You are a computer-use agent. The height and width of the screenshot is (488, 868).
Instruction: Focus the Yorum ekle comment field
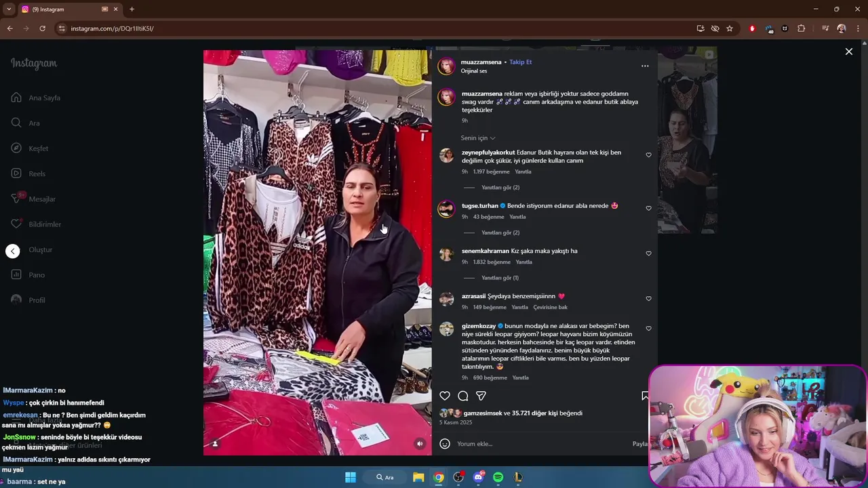(542, 444)
